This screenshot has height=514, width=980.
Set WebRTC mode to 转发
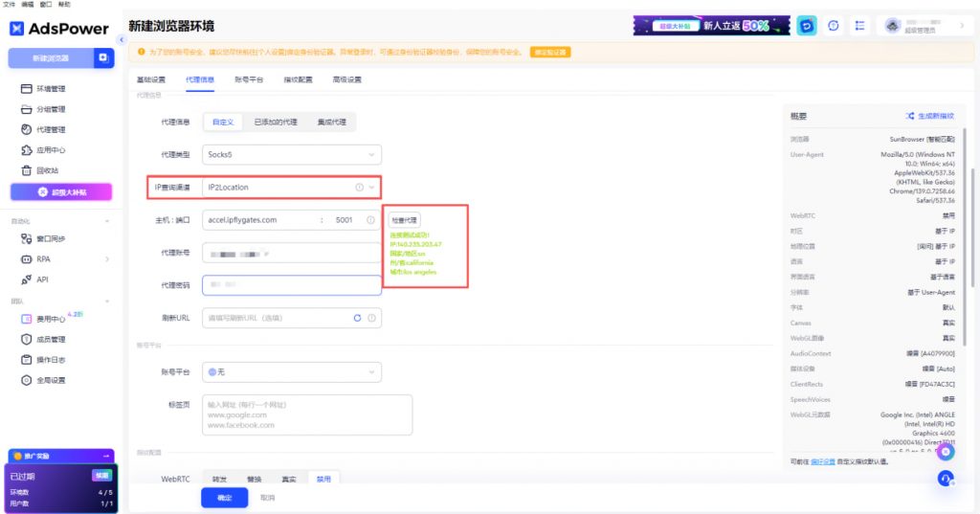[219, 479]
